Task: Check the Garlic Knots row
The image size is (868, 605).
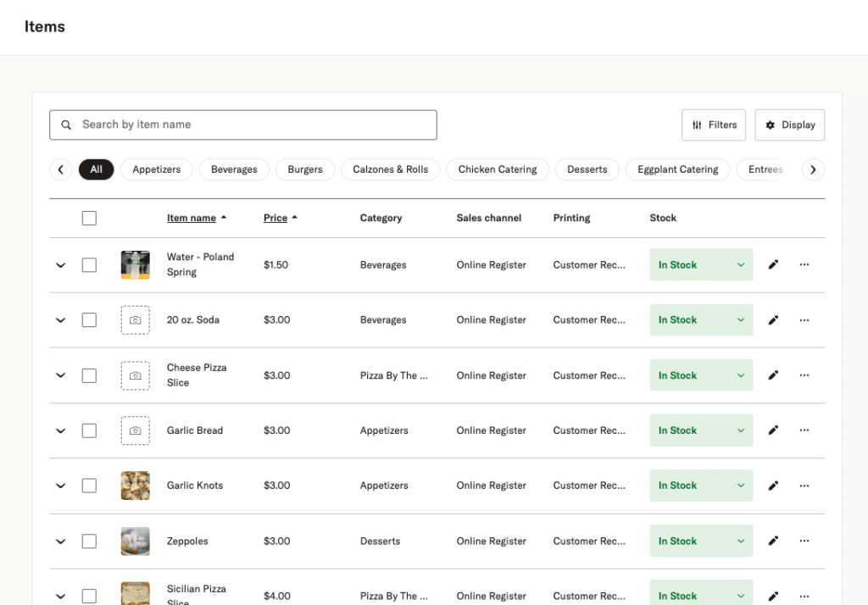Action: [89, 486]
